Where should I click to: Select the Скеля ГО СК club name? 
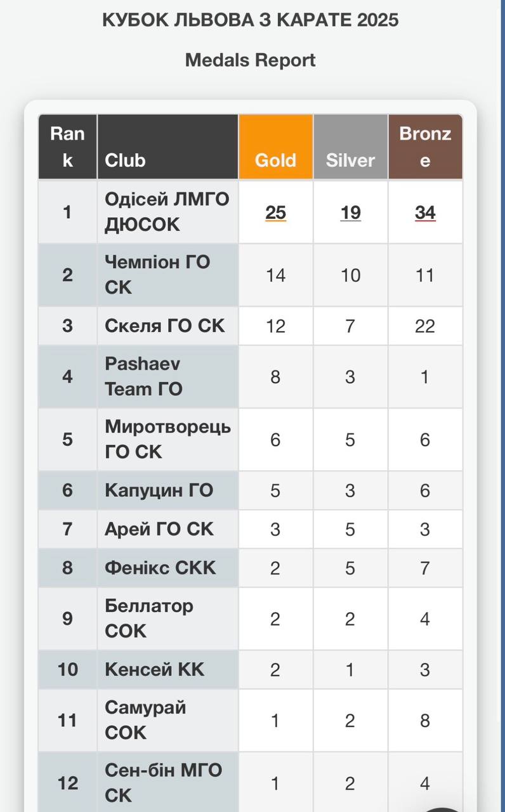pos(165,325)
